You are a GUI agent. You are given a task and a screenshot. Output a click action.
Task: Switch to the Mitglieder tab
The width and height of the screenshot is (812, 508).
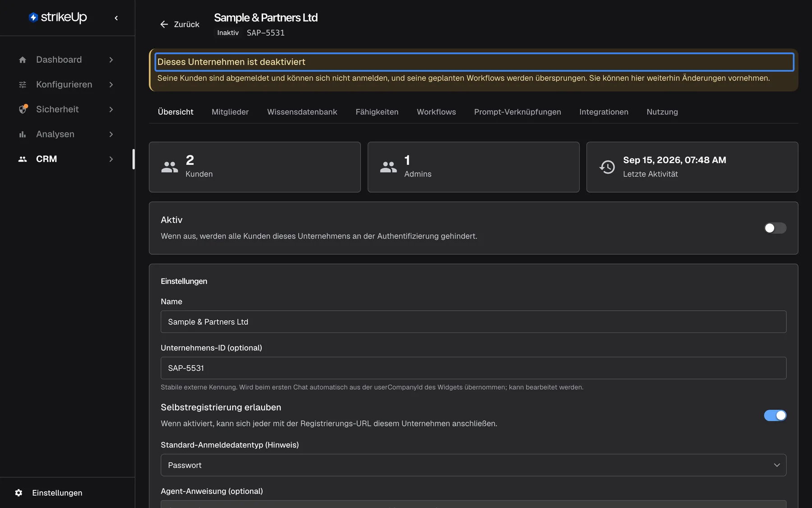tap(230, 112)
